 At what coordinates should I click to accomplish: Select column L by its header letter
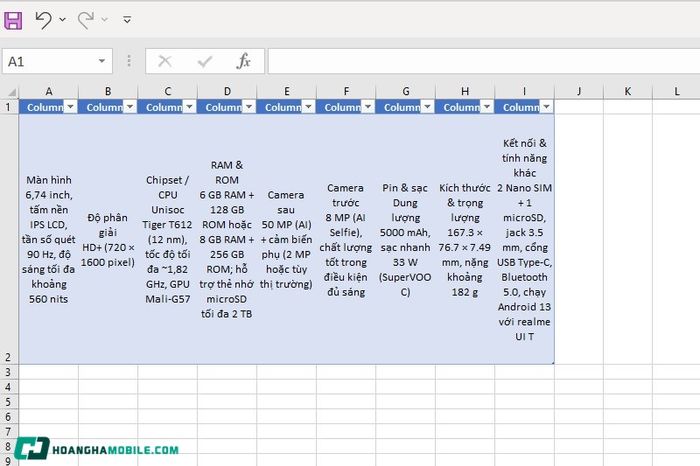coord(676,92)
